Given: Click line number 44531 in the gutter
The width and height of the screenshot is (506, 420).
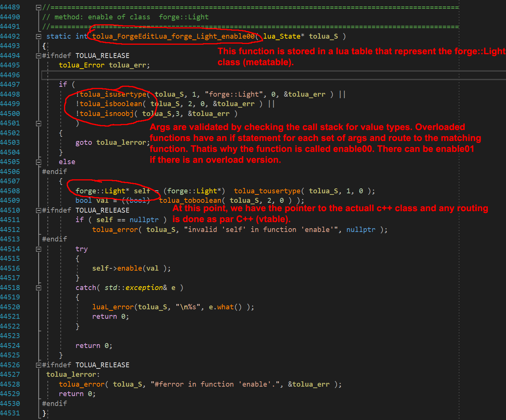Looking at the screenshot, I should (x=10, y=413).
